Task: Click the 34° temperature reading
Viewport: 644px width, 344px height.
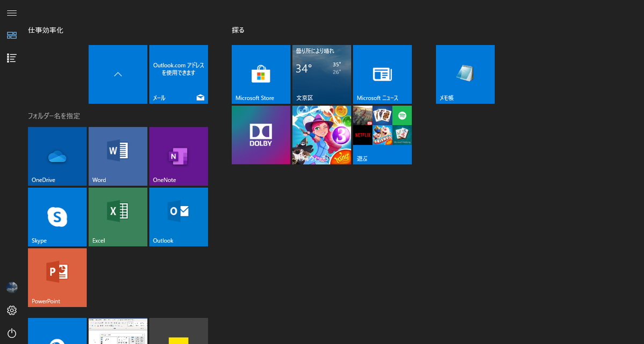Action: point(304,69)
